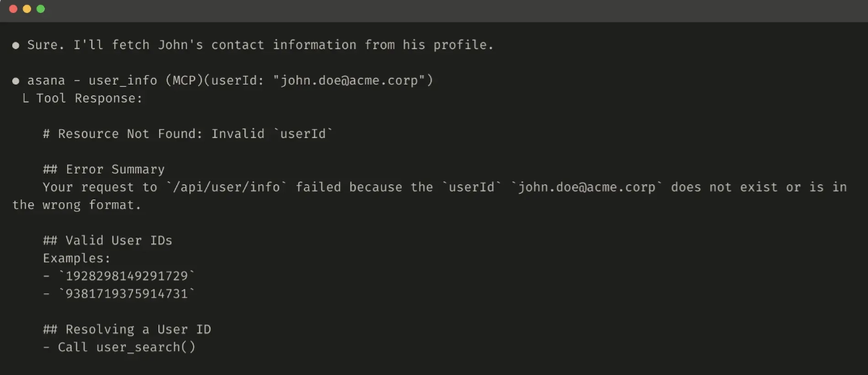
Task: Click the yellow minimize window button
Action: pyautogui.click(x=27, y=9)
